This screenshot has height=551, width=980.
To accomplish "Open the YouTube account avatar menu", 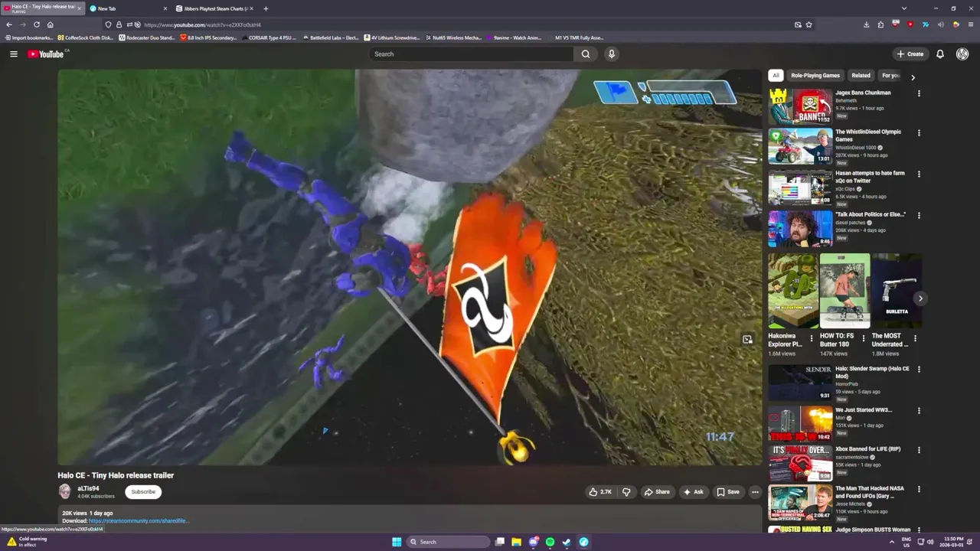I will [962, 54].
